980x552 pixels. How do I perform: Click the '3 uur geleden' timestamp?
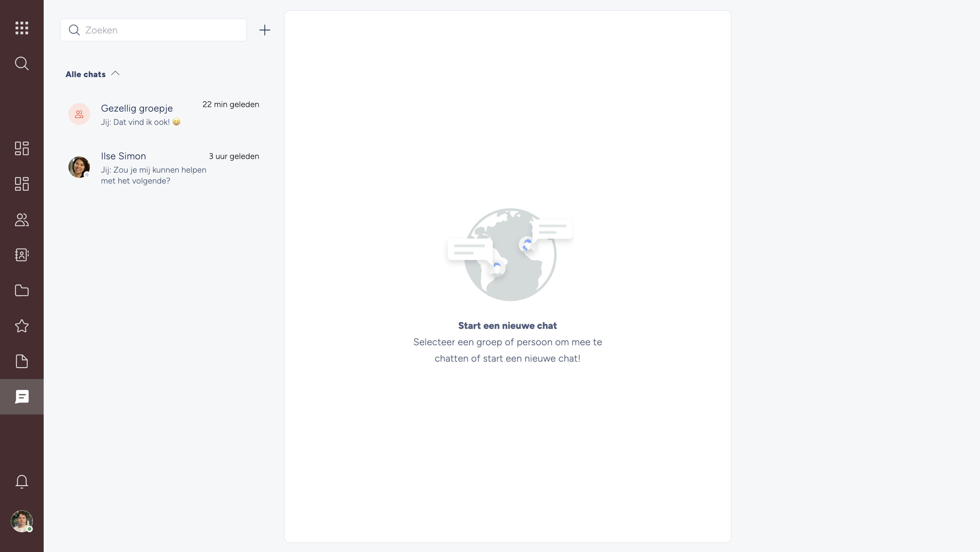[234, 156]
